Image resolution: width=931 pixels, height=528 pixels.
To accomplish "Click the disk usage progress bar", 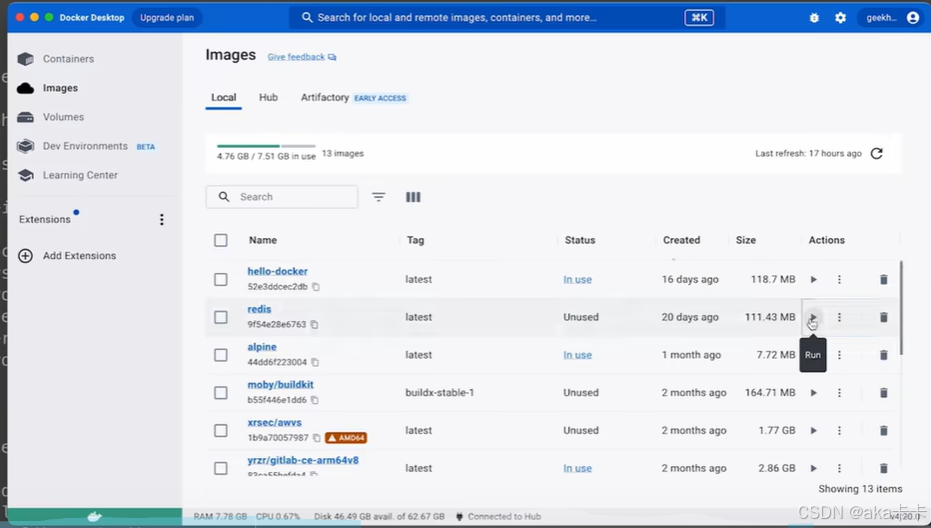I will (x=266, y=146).
